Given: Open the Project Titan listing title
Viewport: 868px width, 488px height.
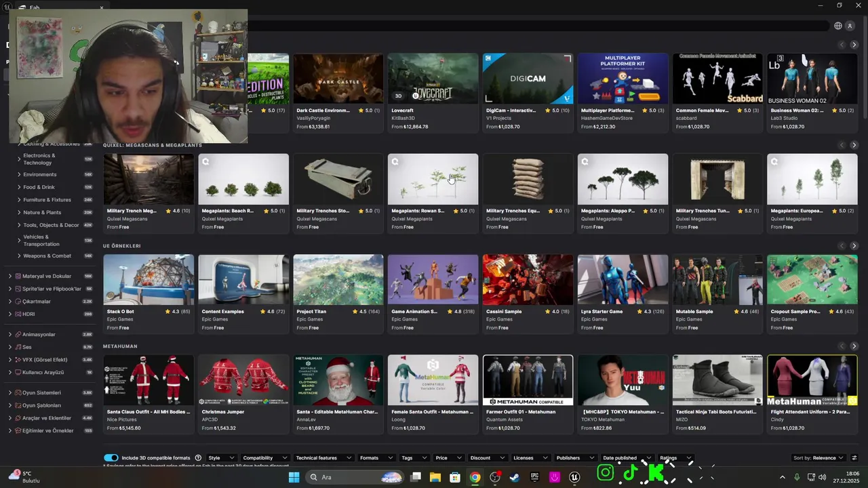Looking at the screenshot, I should point(311,311).
